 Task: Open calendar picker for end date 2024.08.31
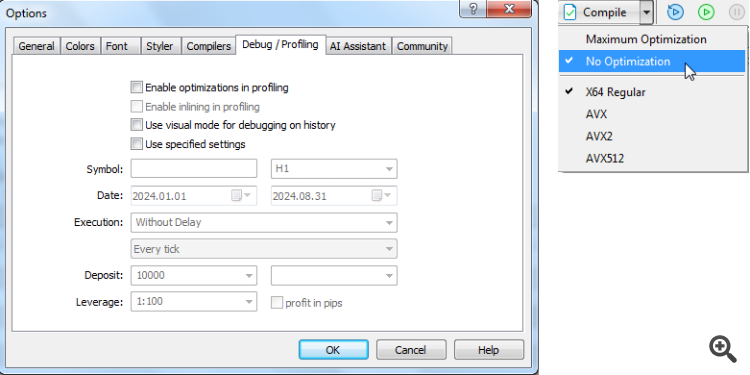(380, 196)
